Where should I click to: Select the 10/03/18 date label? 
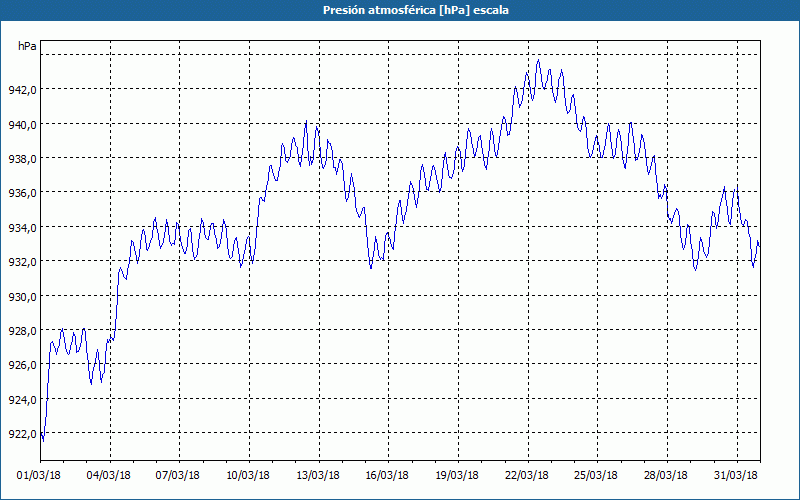pyautogui.click(x=248, y=476)
